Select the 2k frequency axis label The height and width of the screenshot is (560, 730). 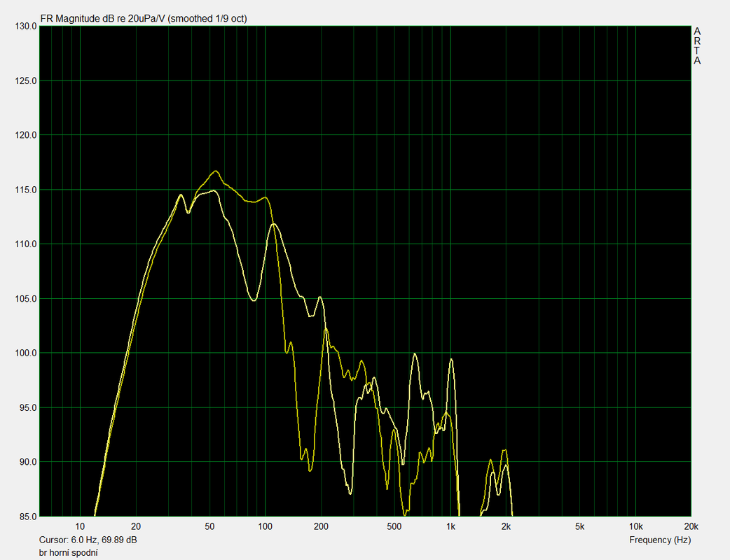click(506, 526)
